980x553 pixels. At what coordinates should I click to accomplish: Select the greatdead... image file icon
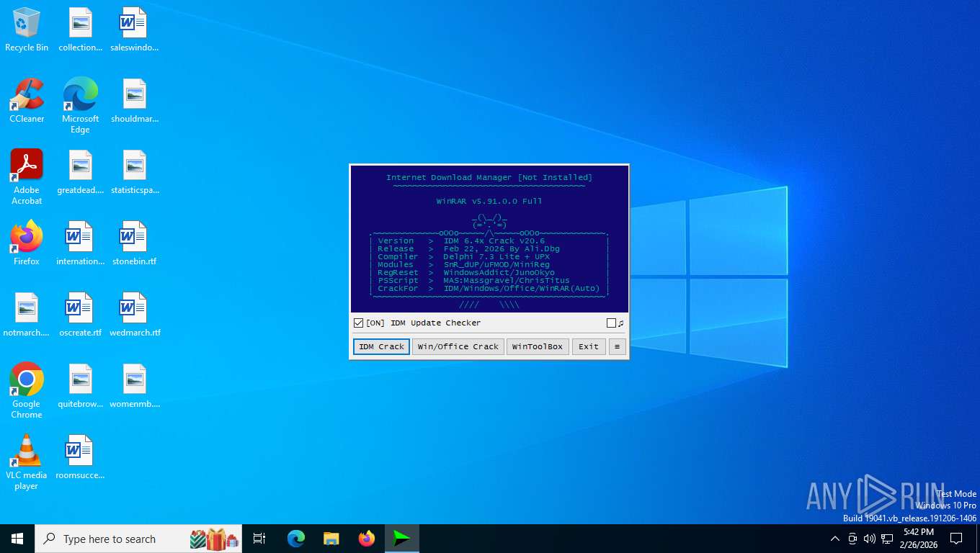[81, 173]
